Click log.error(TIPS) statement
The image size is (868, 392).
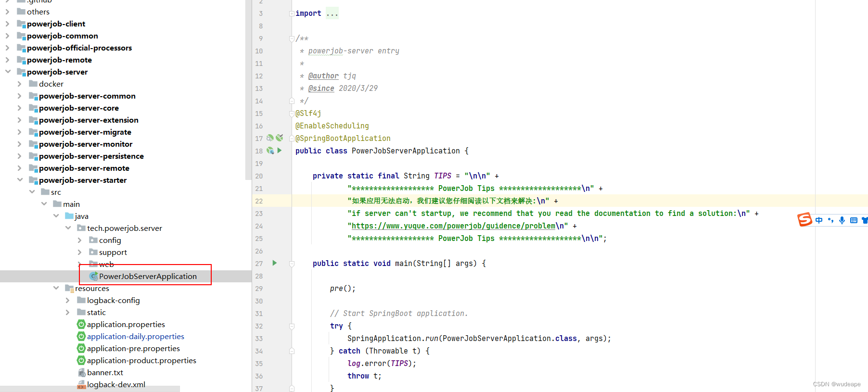tap(382, 364)
